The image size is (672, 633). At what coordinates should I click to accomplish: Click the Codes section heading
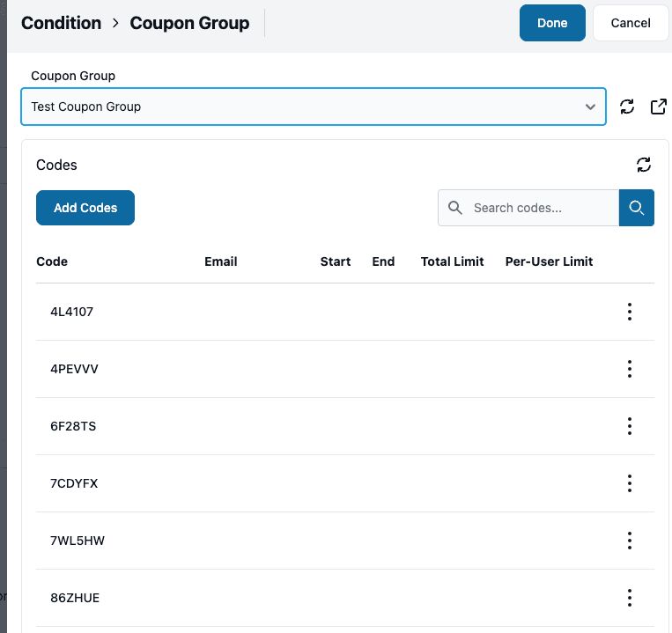(x=56, y=165)
